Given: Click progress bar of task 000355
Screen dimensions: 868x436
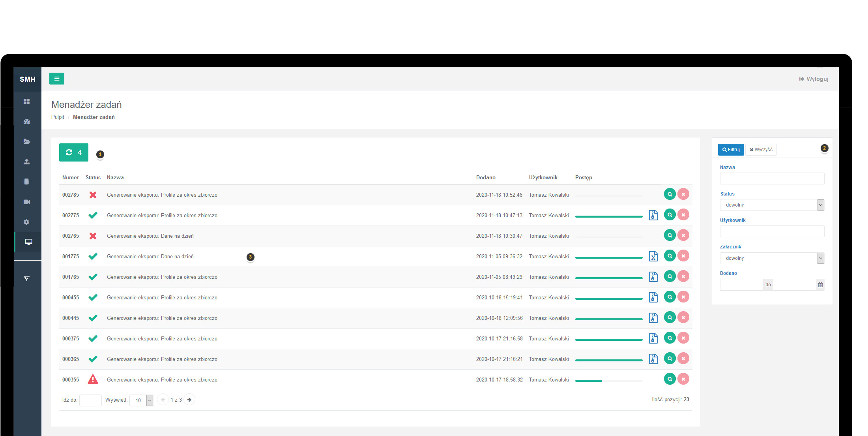Looking at the screenshot, I should [608, 381].
